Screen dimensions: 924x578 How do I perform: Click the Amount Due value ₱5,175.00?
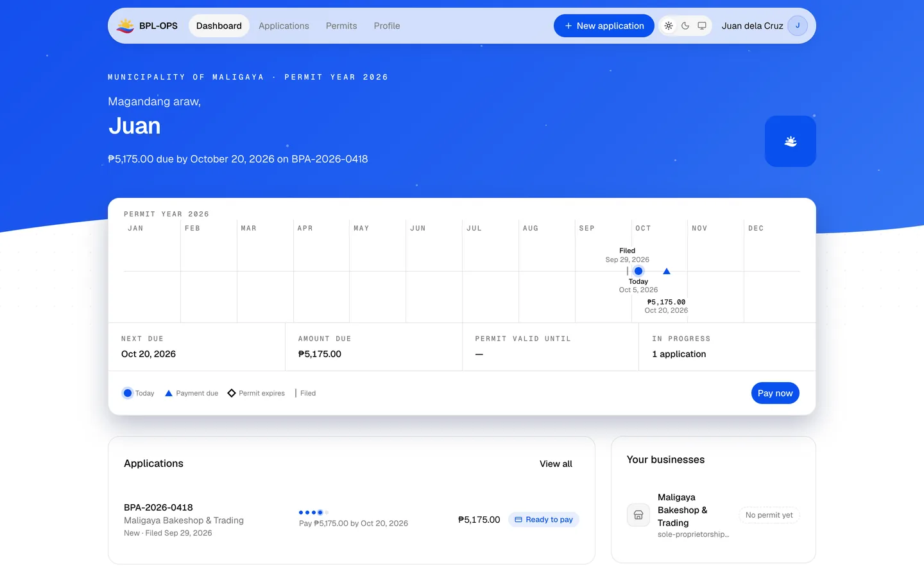pyautogui.click(x=320, y=354)
